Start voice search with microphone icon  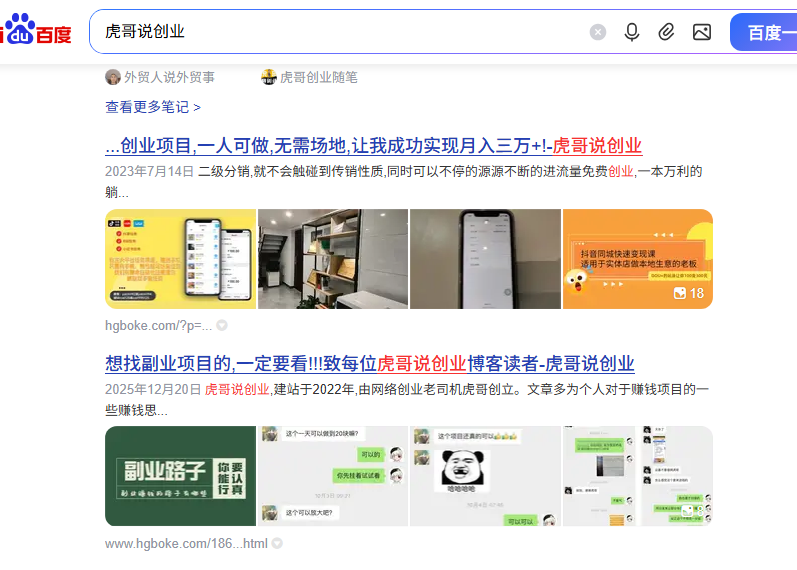(x=632, y=32)
